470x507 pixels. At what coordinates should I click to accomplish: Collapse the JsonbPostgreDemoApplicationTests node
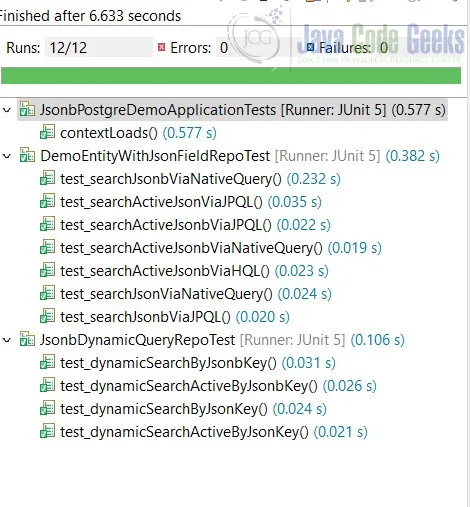(x=7, y=110)
